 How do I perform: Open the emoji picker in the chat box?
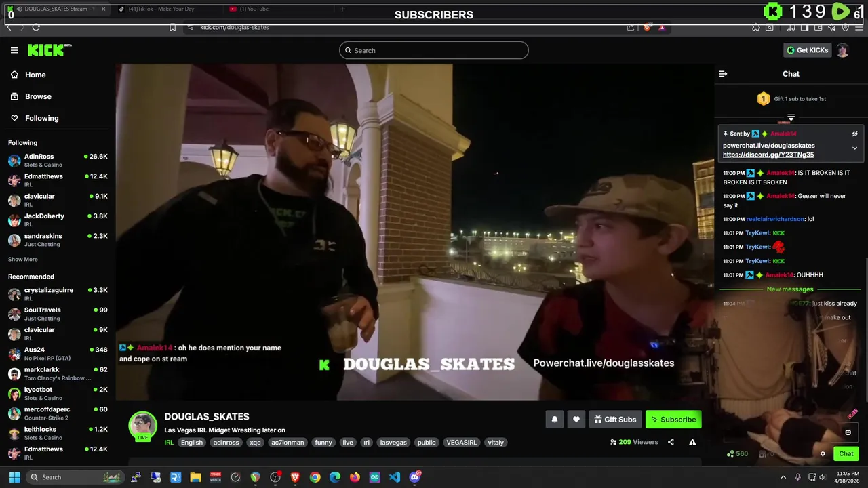click(848, 432)
